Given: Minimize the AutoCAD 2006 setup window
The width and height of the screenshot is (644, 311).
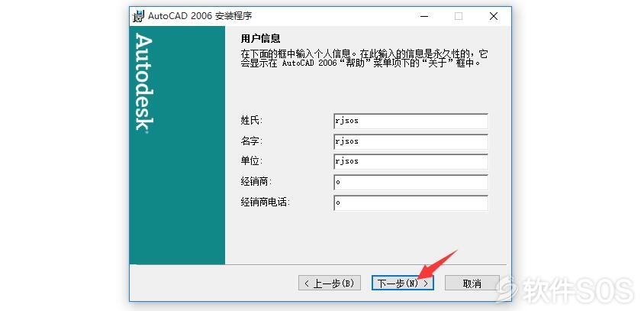Looking at the screenshot, I should [x=424, y=16].
